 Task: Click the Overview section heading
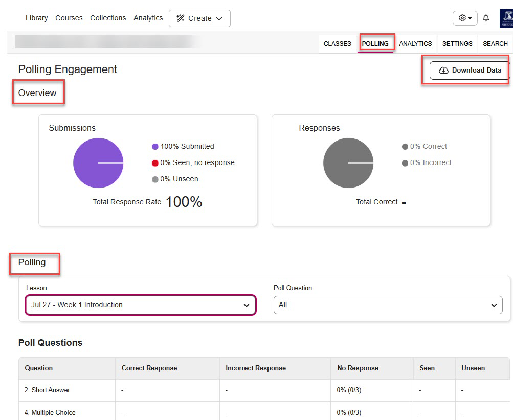click(x=37, y=93)
